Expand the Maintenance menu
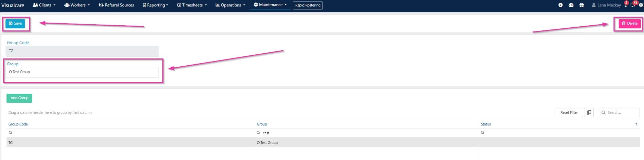This screenshot has width=644, height=160. pyautogui.click(x=270, y=5)
